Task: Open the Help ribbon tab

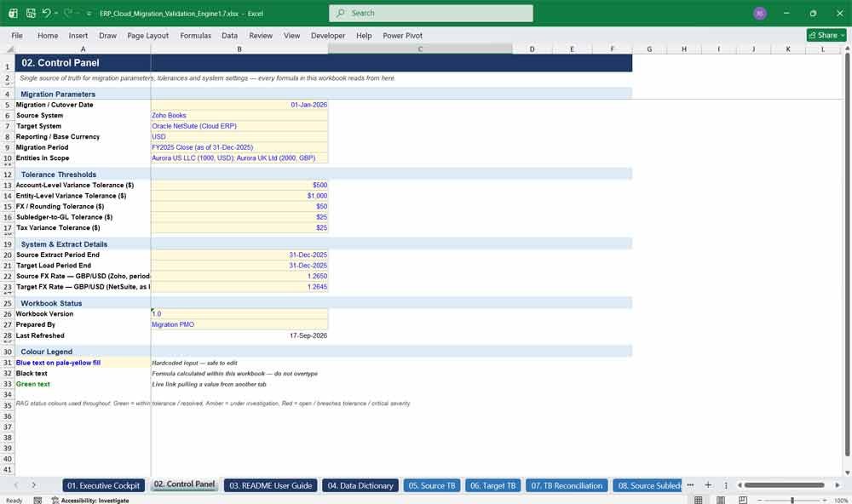Action: click(x=364, y=35)
